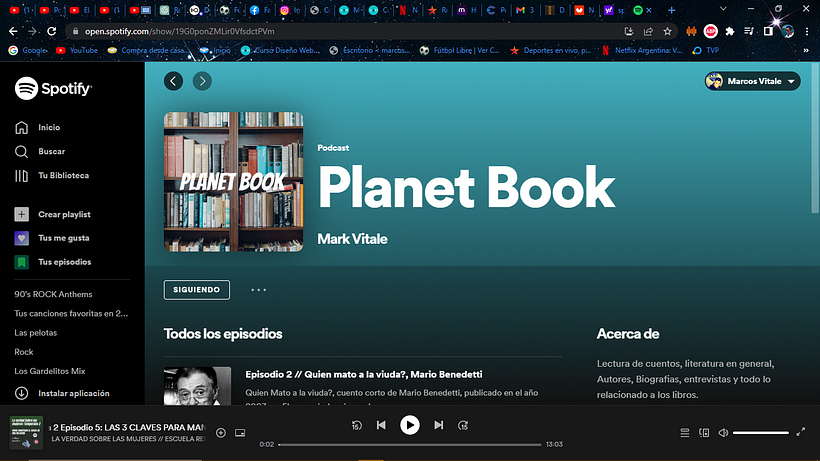This screenshot has width=820, height=461.
Task: Open Chrome three-dot menu
Action: [807, 31]
